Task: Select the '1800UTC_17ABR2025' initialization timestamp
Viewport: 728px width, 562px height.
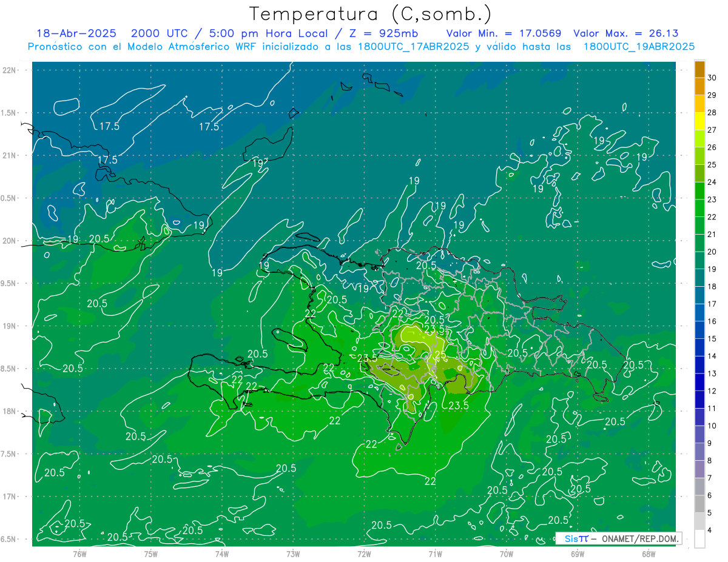Action: coord(415,47)
